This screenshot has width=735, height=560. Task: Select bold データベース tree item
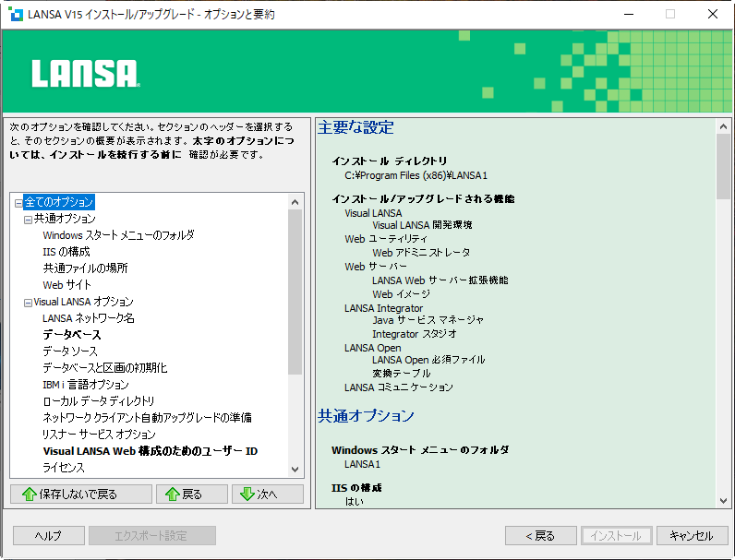(72, 335)
